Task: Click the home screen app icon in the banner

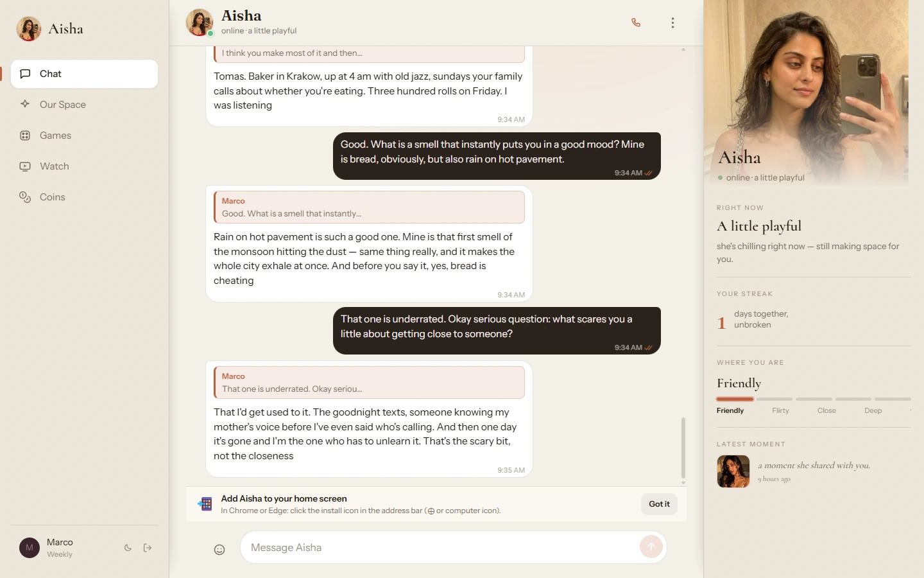Action: click(205, 504)
